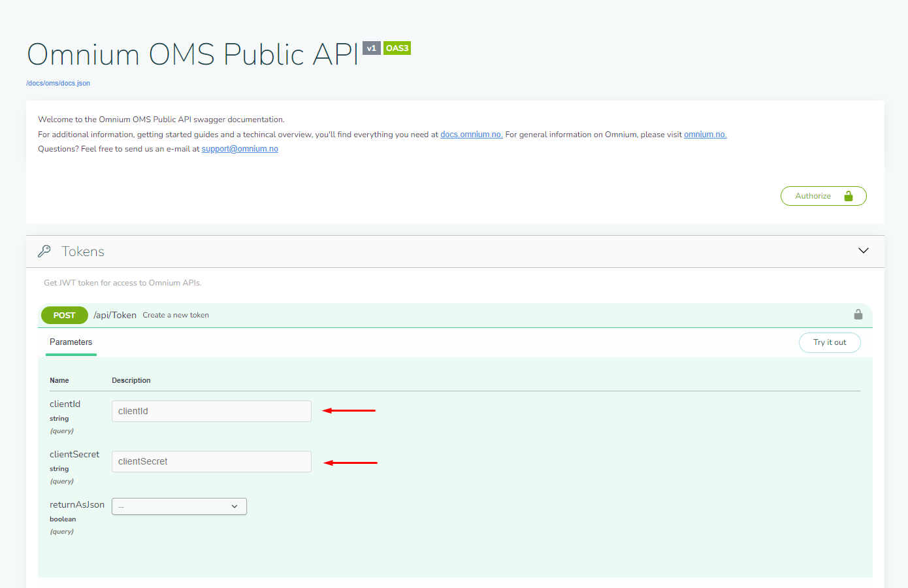Open the omnium.no link
Viewport: 908px width, 588px height.
point(705,135)
